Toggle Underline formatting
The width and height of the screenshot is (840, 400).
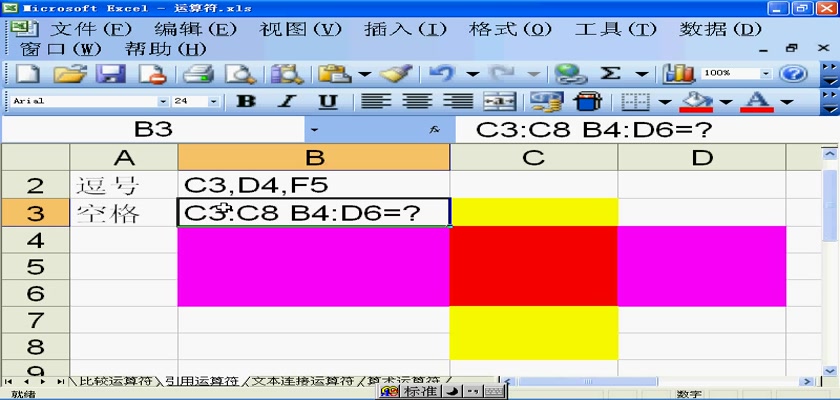pyautogui.click(x=327, y=101)
